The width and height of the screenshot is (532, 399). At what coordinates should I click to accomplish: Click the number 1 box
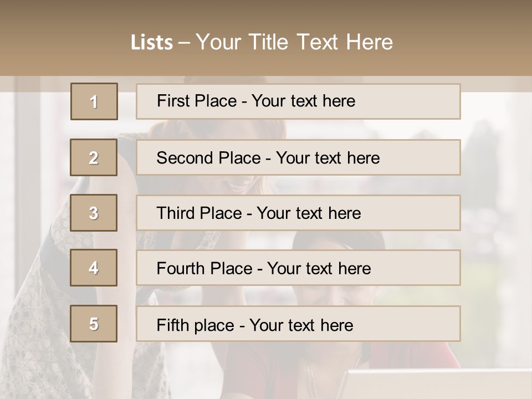[x=94, y=101]
